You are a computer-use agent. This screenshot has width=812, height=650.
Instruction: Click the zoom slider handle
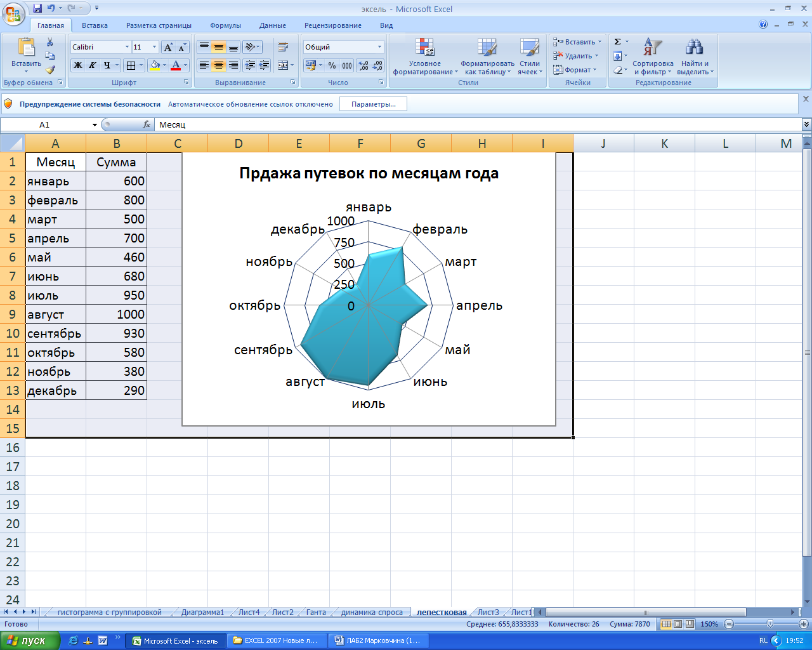click(769, 624)
